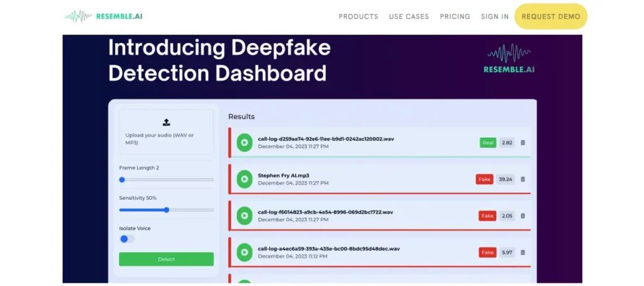
Task: Adjust the Sensitivity 50% slider
Action: [166, 210]
